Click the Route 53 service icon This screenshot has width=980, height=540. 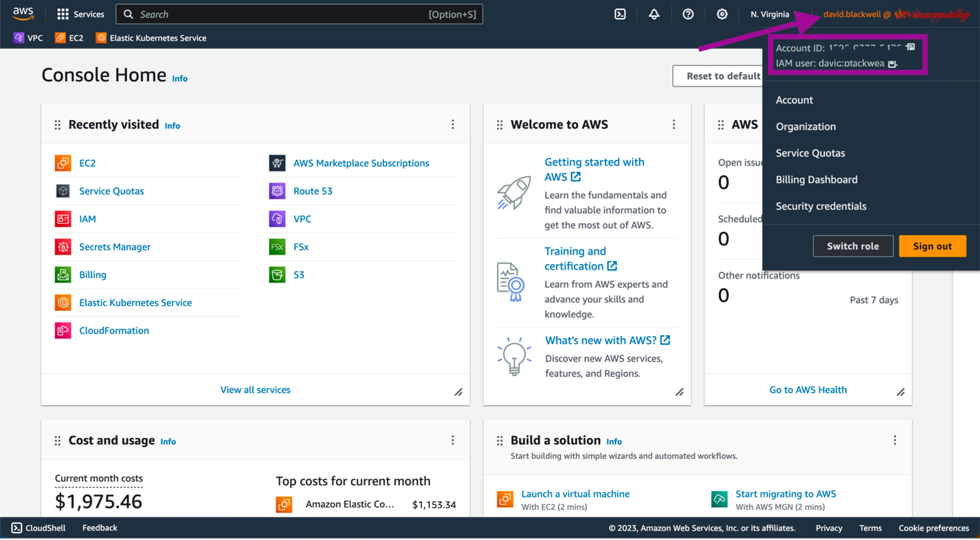pos(277,191)
